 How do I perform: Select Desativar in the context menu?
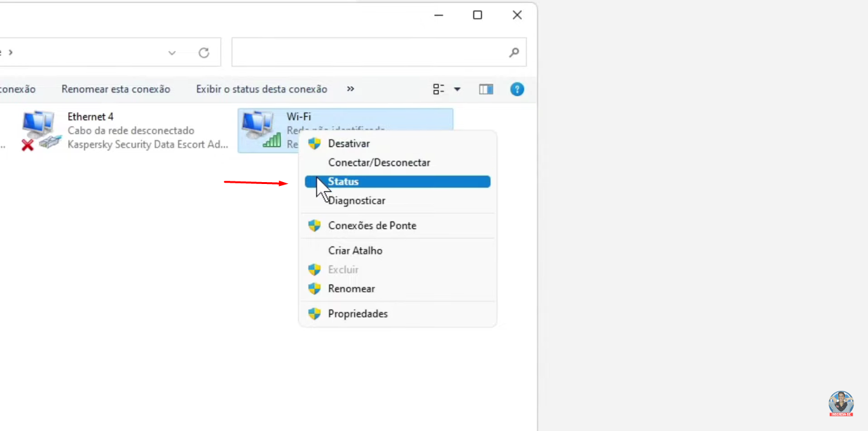(348, 144)
